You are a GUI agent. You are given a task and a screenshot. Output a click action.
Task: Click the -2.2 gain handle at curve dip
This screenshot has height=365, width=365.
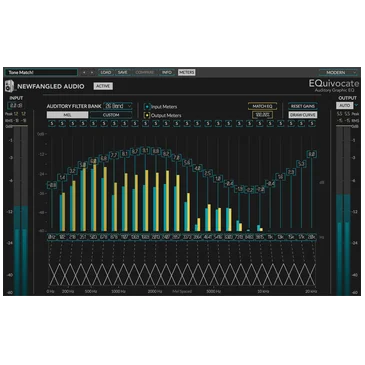click(249, 190)
